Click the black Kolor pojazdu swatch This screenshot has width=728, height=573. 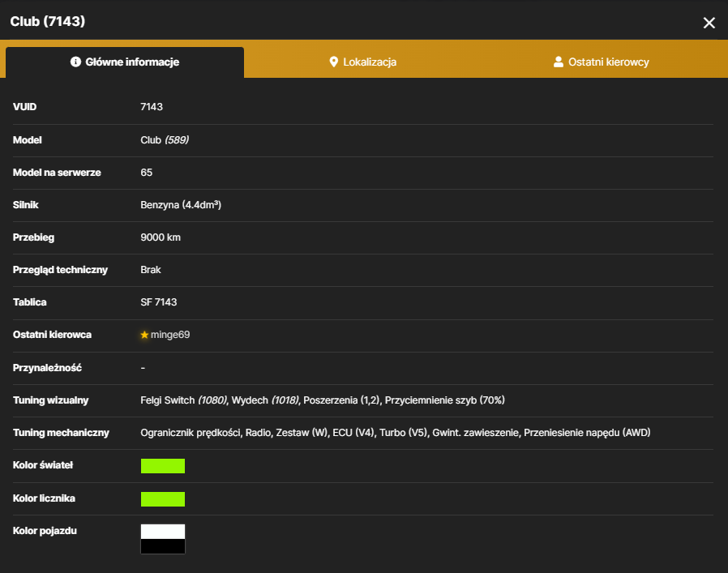tap(163, 546)
